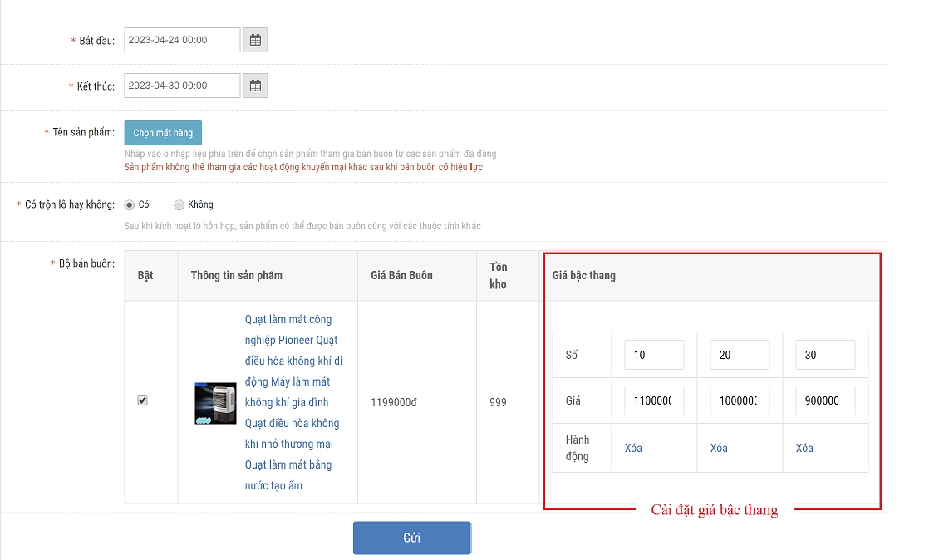Click quantity field containing 30

pos(825,355)
